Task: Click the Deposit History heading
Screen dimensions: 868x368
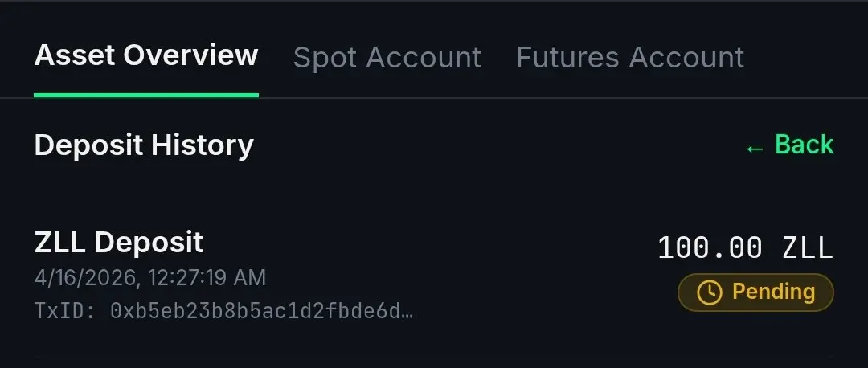Action: 144,145
